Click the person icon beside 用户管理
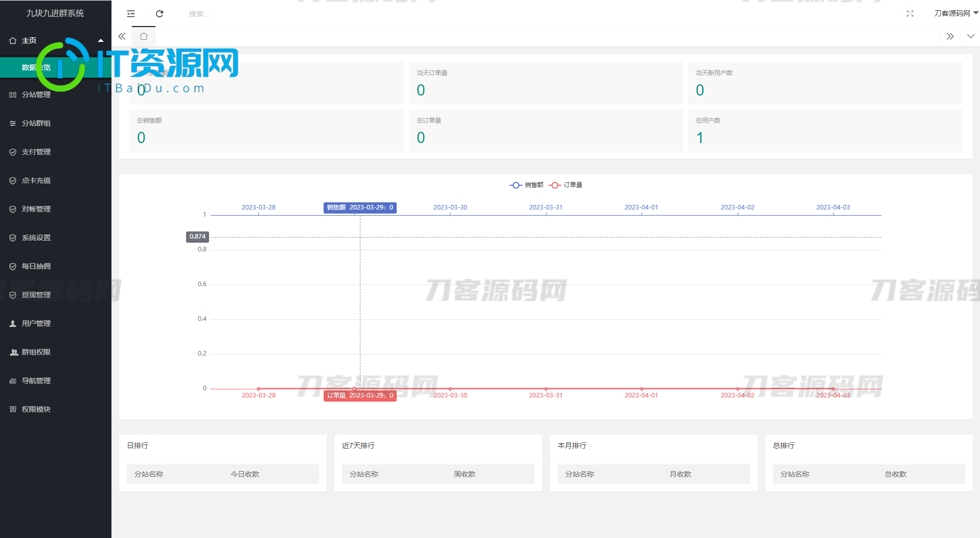This screenshot has width=980, height=538. pos(13,323)
